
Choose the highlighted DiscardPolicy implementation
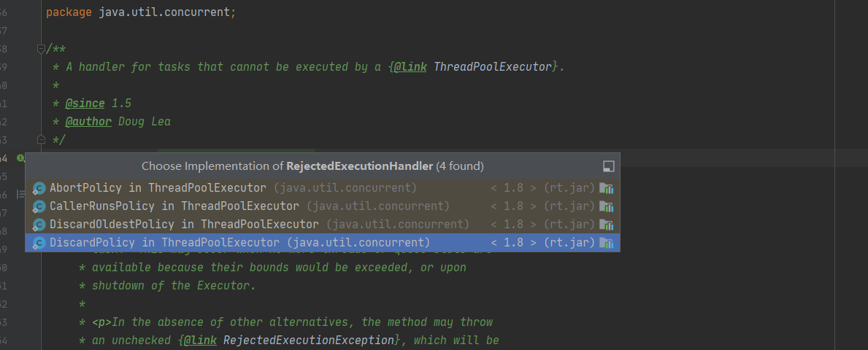point(322,243)
